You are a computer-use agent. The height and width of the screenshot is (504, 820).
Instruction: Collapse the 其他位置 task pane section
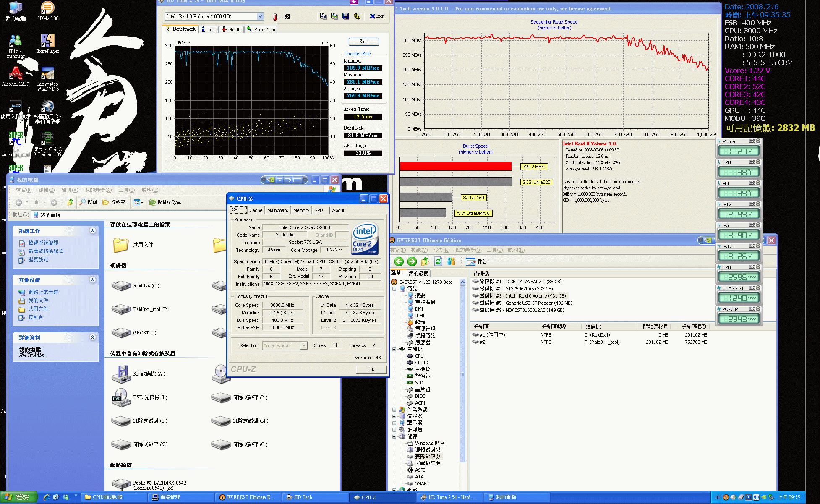pos(93,280)
